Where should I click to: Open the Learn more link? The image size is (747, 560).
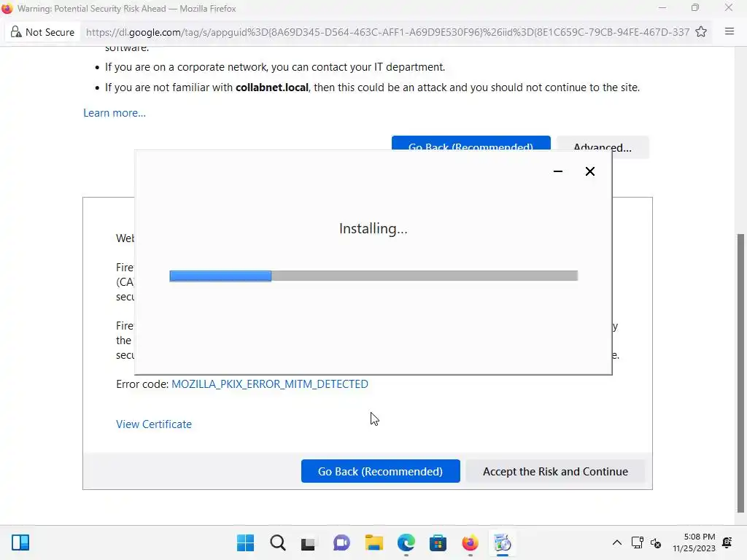[115, 113]
